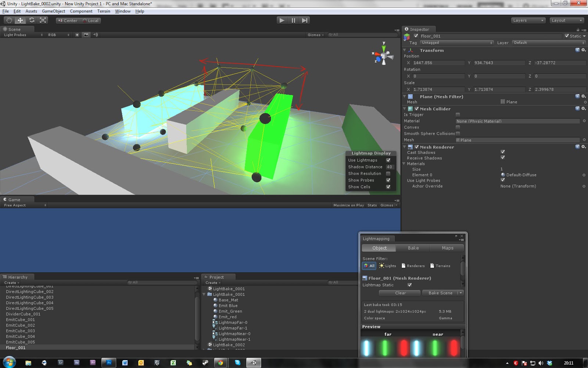Toggle scene image effects overlay icon
This screenshot has height=368, width=588.
86,35
